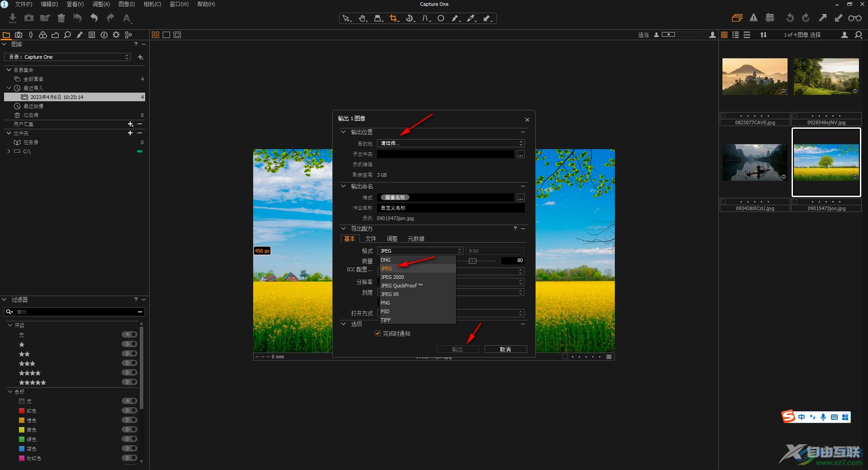The width and height of the screenshot is (868, 470).
Task: Click the proofing glasses icon
Action: pyautogui.click(x=854, y=18)
